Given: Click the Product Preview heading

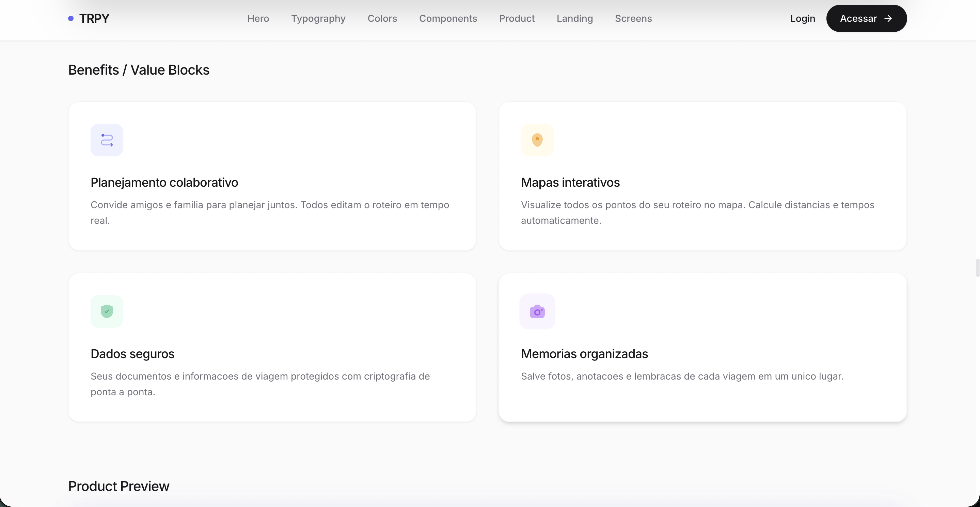Looking at the screenshot, I should (119, 486).
